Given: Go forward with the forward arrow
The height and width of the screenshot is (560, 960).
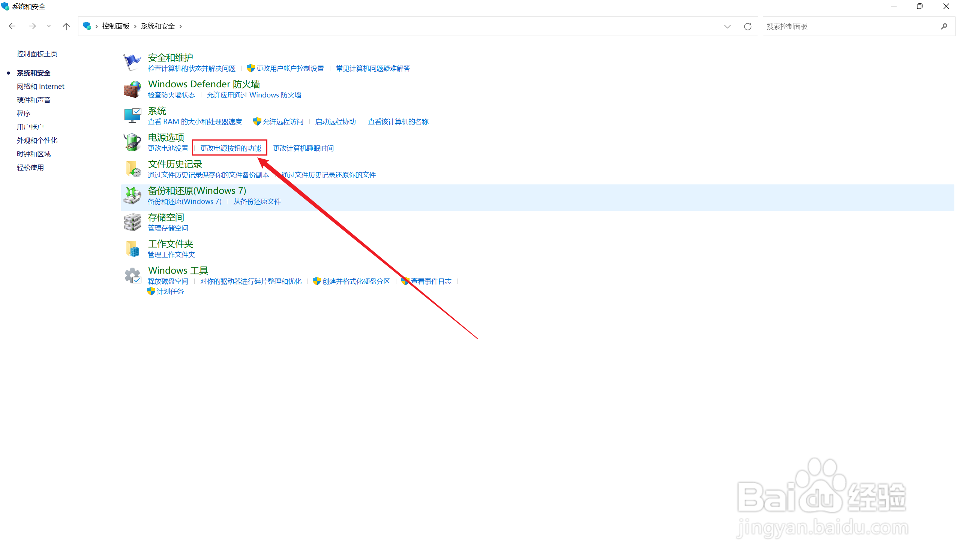Looking at the screenshot, I should pyautogui.click(x=32, y=26).
